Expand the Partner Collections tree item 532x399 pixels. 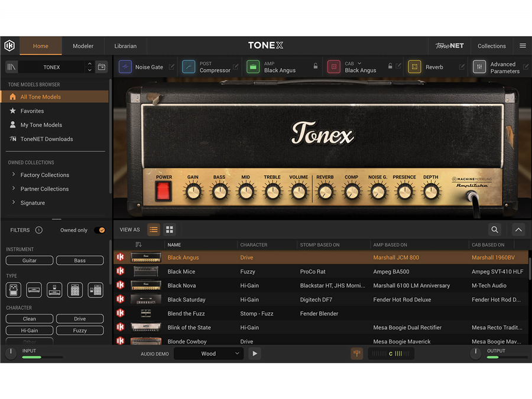[x=45, y=189]
